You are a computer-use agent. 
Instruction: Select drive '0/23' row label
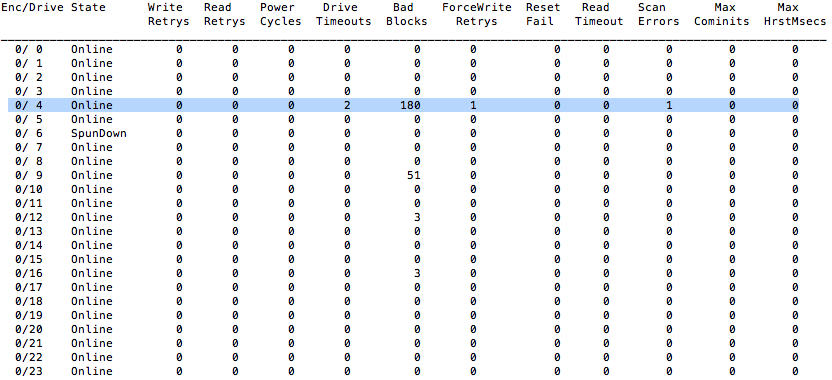(x=29, y=372)
